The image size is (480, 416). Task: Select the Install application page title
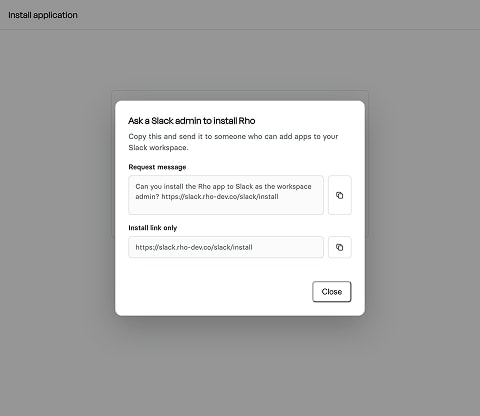click(43, 15)
